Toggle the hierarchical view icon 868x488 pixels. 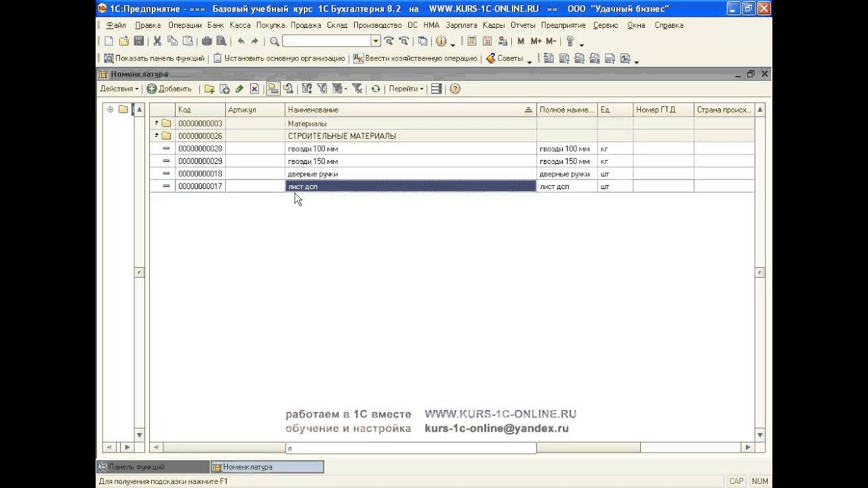click(273, 89)
